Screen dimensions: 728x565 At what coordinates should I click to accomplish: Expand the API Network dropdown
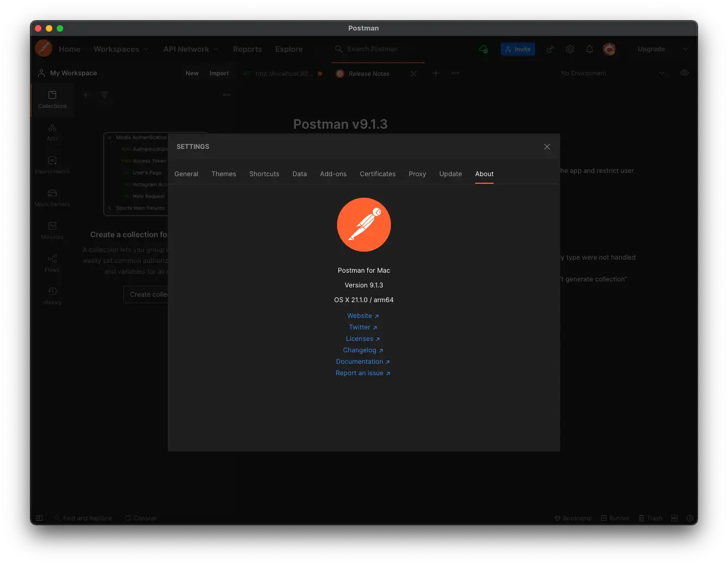pyautogui.click(x=191, y=49)
